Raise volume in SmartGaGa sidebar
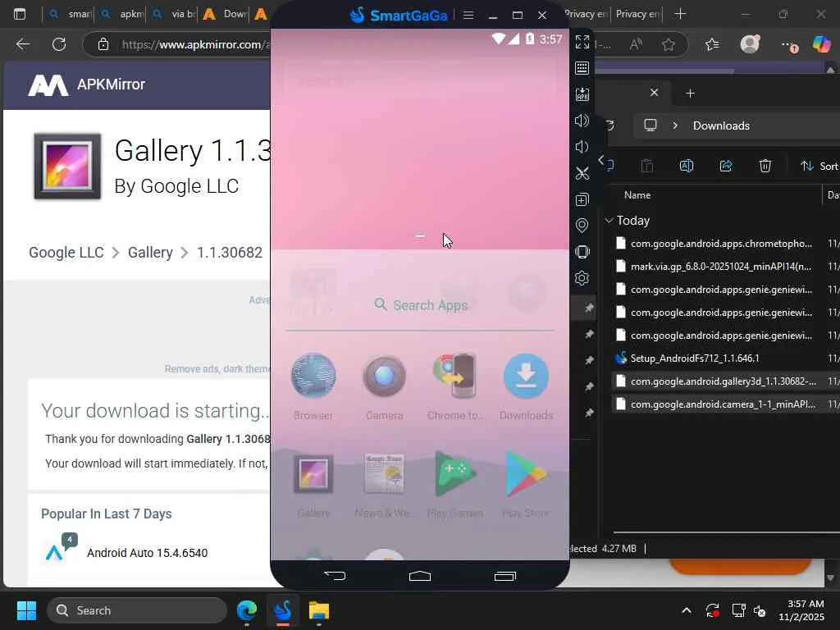Viewport: 840px width, 630px height. pos(582,121)
